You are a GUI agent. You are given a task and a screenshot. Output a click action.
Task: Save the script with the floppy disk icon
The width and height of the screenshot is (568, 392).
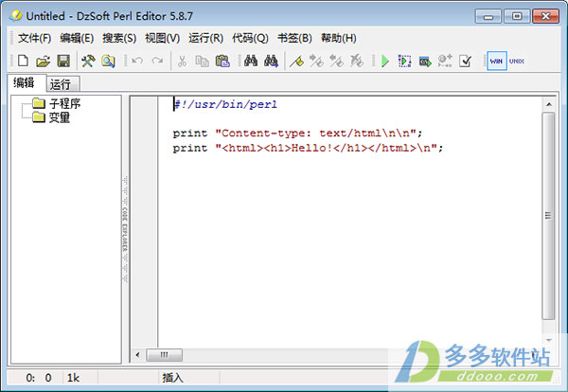[x=63, y=61]
